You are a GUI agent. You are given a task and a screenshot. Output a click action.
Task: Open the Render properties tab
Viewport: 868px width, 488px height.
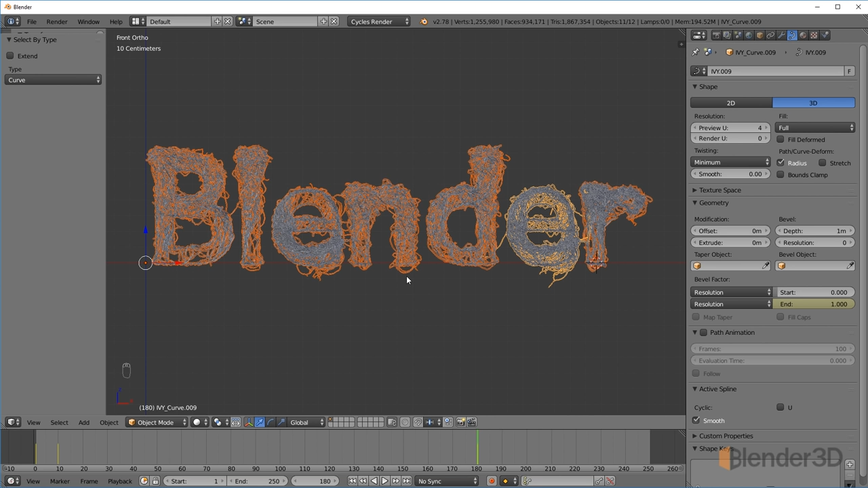(716, 35)
